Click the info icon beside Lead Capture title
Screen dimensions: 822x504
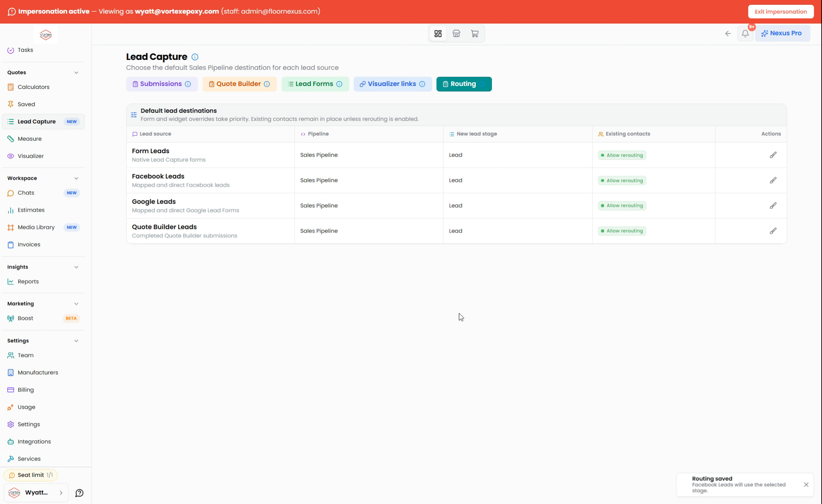click(195, 57)
